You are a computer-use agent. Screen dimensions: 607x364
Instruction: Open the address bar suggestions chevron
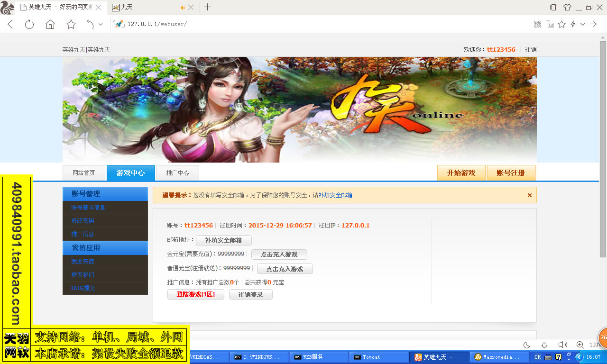coord(583,24)
